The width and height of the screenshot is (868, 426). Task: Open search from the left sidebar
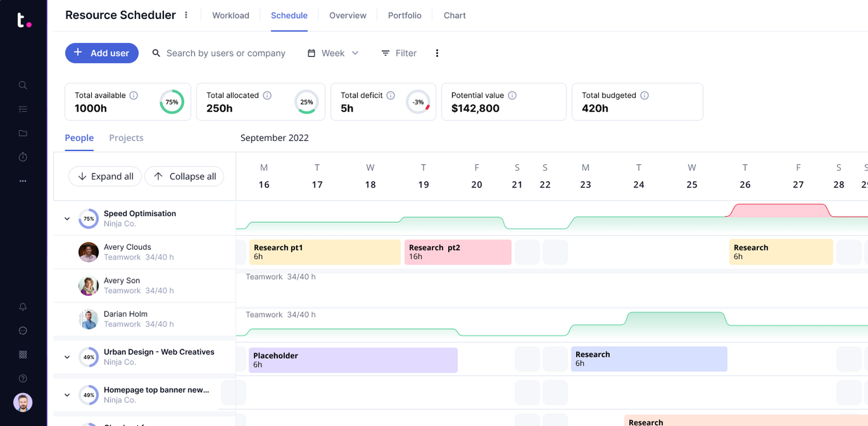23,85
